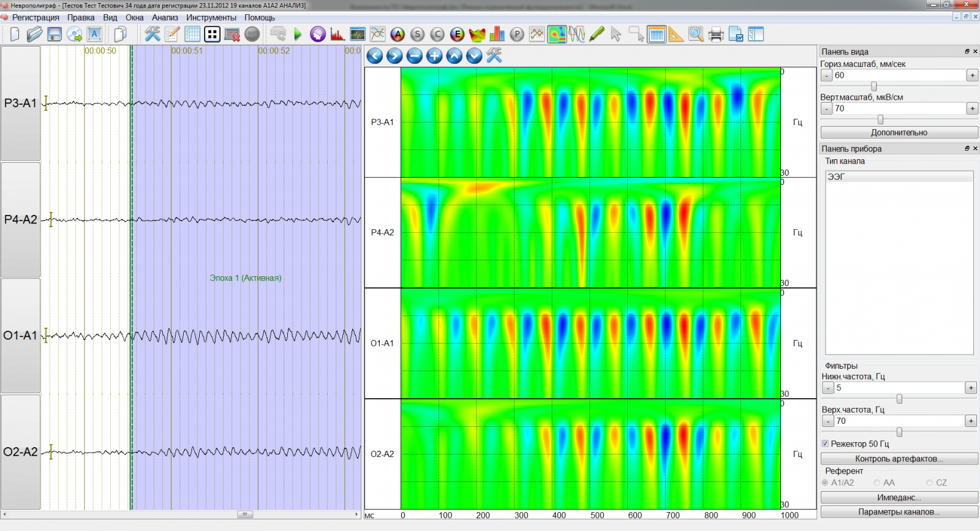Click the blue left arrow navigation button

375,56
